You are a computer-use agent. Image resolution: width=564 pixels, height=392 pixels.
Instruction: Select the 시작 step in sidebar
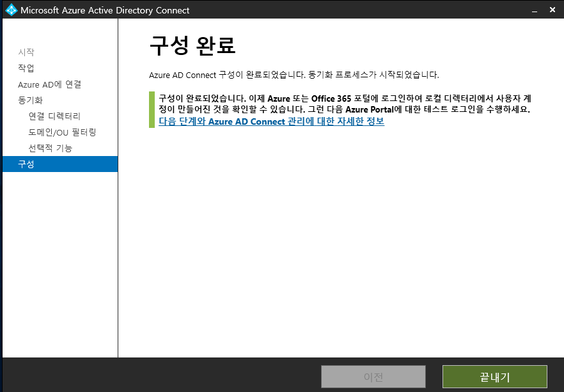(26, 52)
